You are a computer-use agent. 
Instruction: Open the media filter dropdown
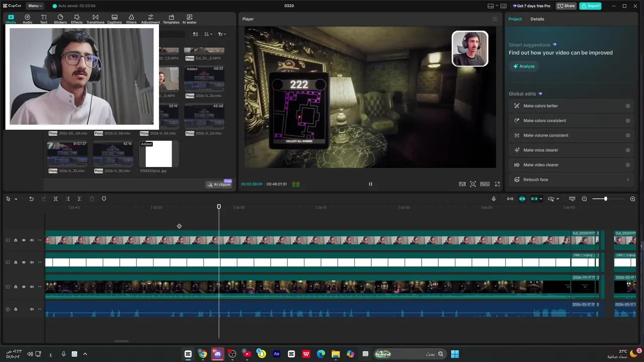(222, 34)
